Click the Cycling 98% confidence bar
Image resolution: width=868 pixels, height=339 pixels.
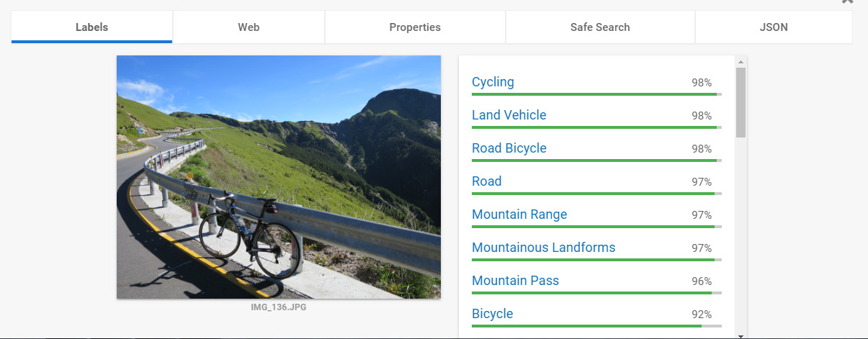[x=596, y=94]
